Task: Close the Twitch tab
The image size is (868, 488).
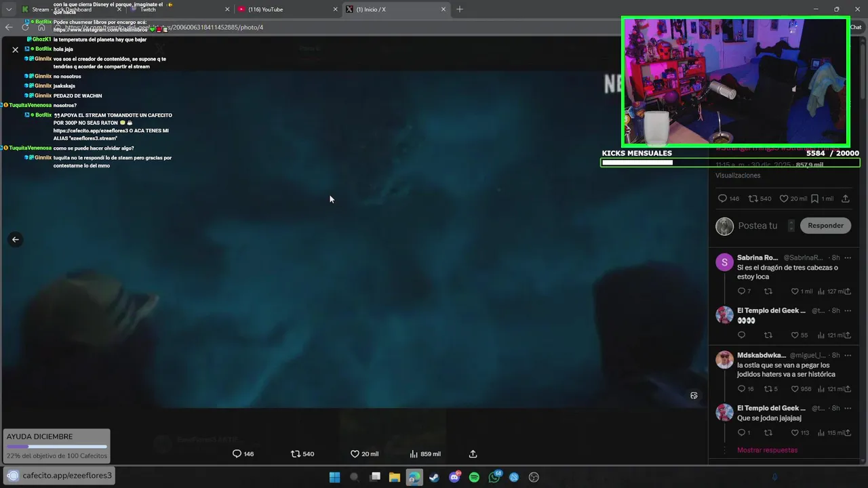Action: click(227, 9)
